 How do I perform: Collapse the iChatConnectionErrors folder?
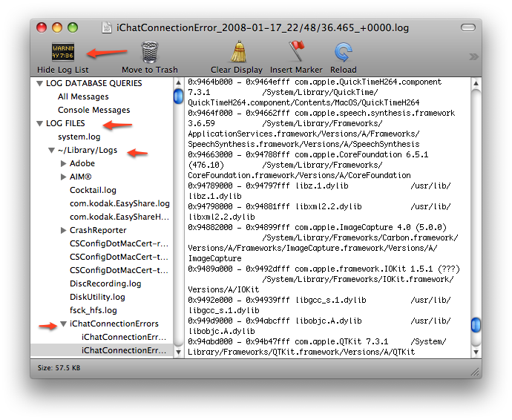(63, 324)
